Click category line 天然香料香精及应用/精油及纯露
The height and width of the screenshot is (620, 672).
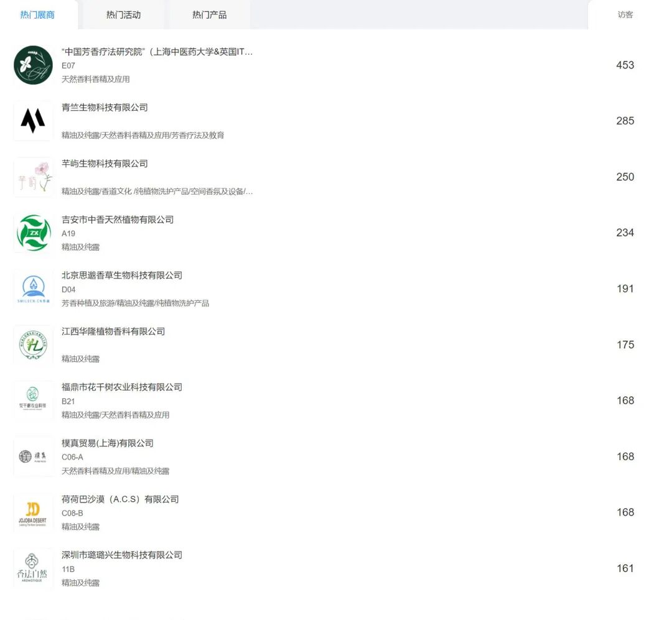[x=115, y=471]
